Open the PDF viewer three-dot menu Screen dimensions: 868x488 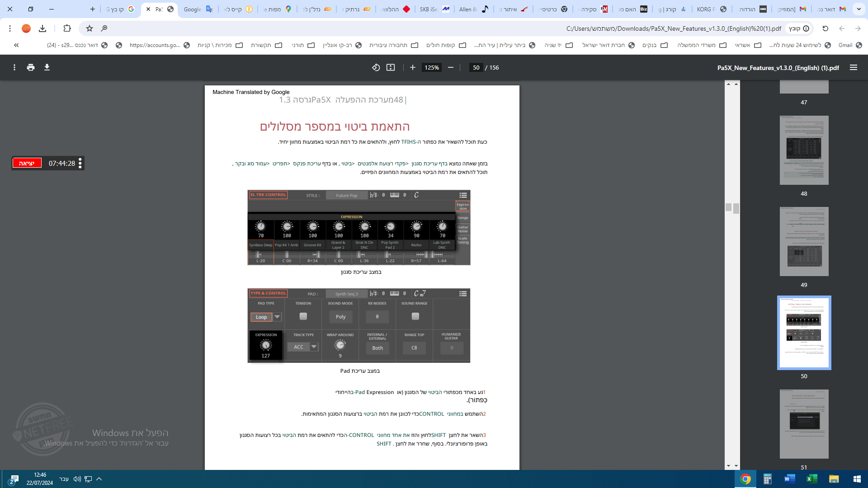click(14, 67)
